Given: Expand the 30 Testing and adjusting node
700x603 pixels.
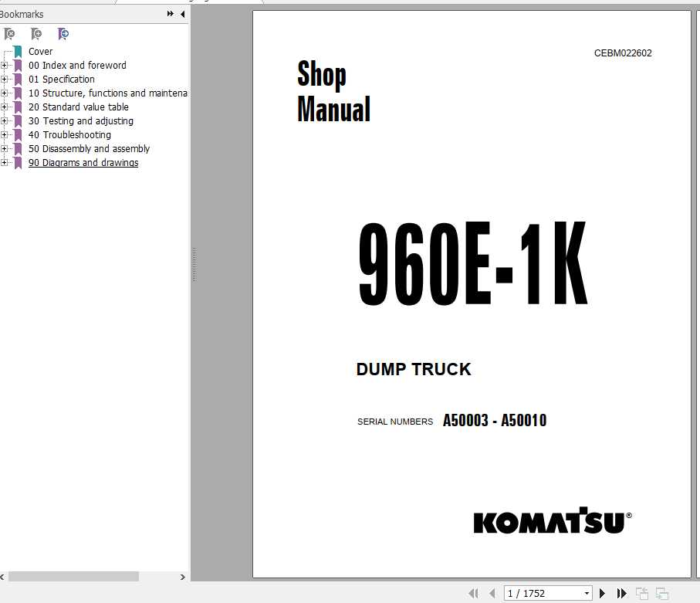Looking at the screenshot, I should tap(4, 120).
